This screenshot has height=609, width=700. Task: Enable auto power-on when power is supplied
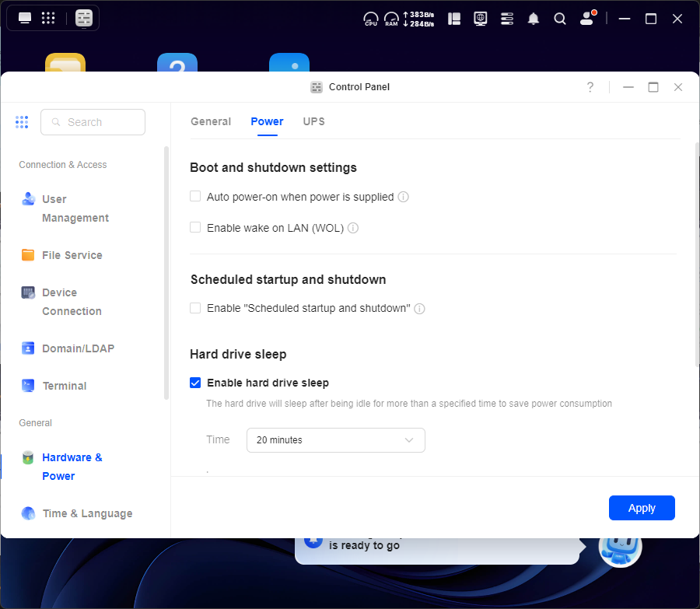pos(196,197)
